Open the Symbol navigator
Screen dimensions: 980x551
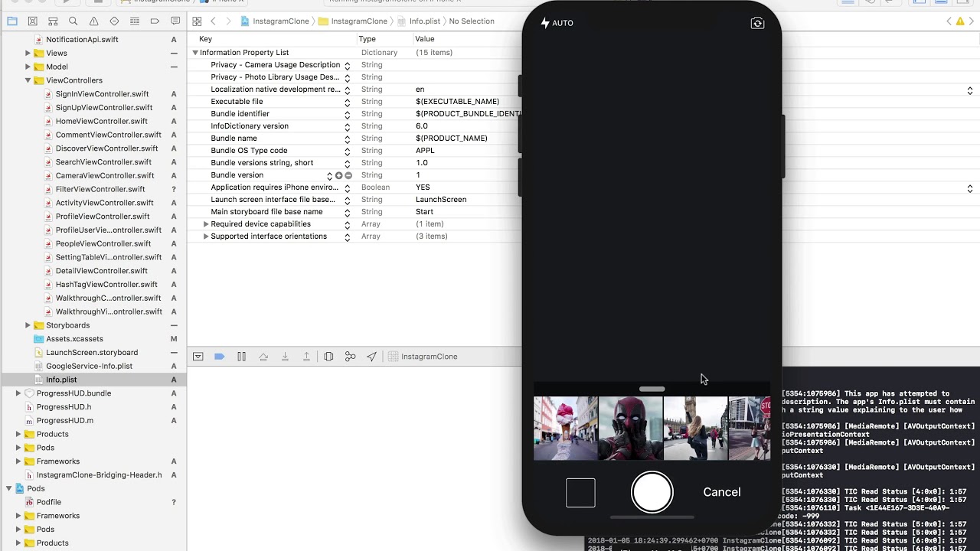tap(53, 21)
